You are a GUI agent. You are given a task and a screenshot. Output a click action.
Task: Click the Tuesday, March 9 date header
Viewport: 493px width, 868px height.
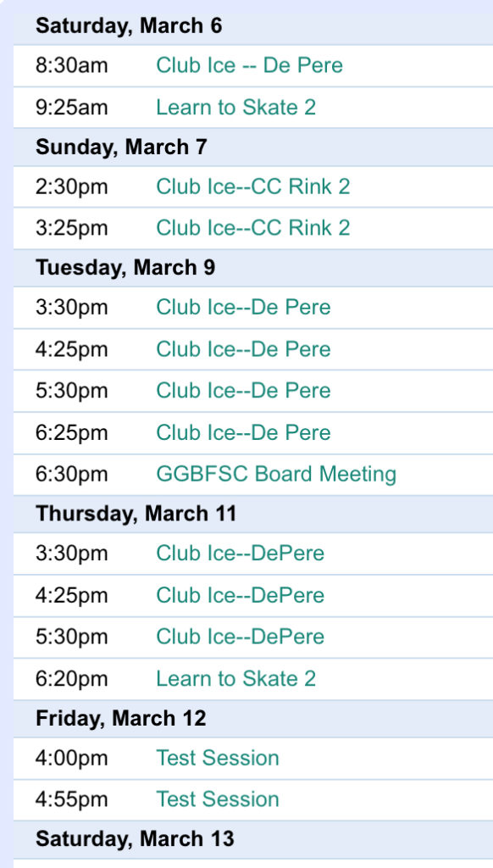[125, 268]
